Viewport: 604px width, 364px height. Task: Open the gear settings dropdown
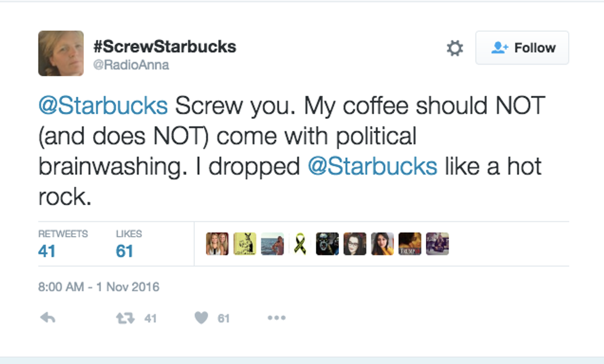455,48
